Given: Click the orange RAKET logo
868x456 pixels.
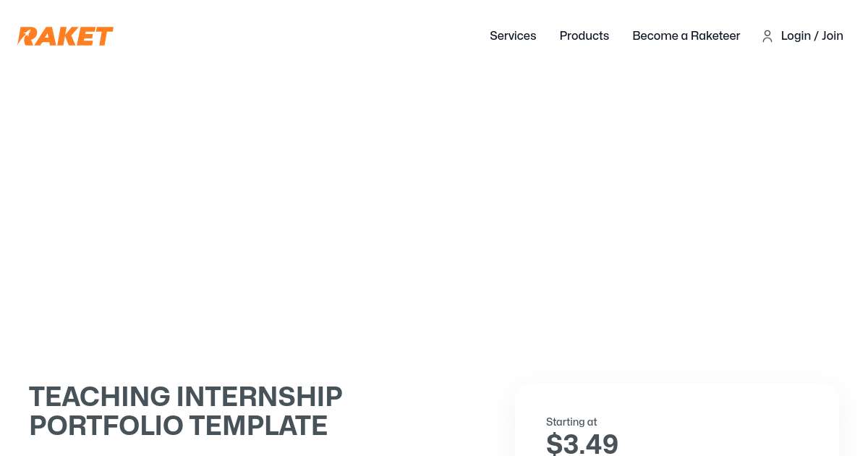Looking at the screenshot, I should (x=65, y=36).
